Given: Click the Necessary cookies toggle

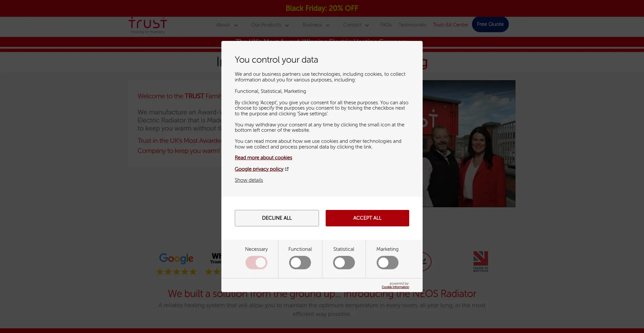Looking at the screenshot, I should (x=256, y=263).
